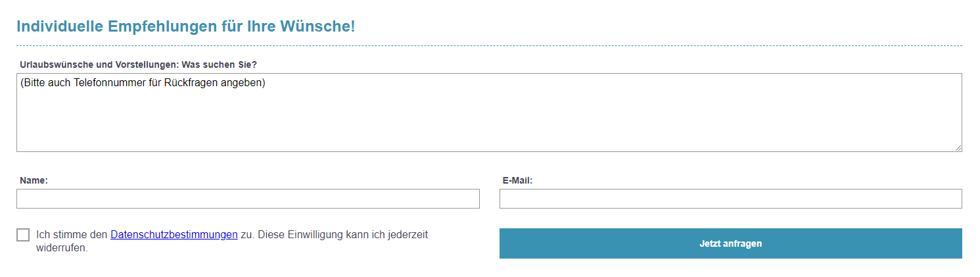Click into the E-Mail input field

pos(730,199)
